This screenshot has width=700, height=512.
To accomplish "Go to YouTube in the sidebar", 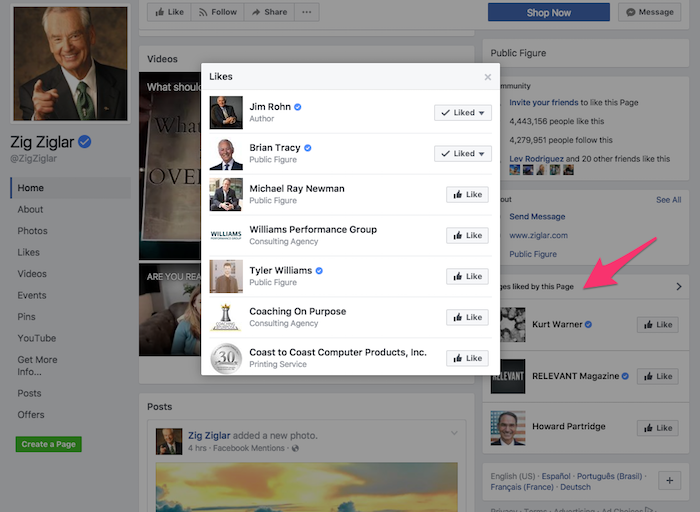I will tap(37, 338).
